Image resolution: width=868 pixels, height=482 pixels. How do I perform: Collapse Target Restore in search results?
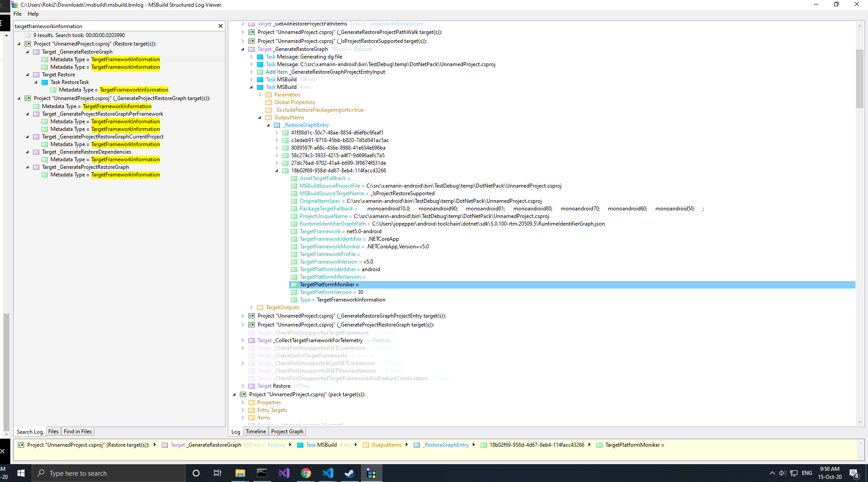(x=27, y=75)
